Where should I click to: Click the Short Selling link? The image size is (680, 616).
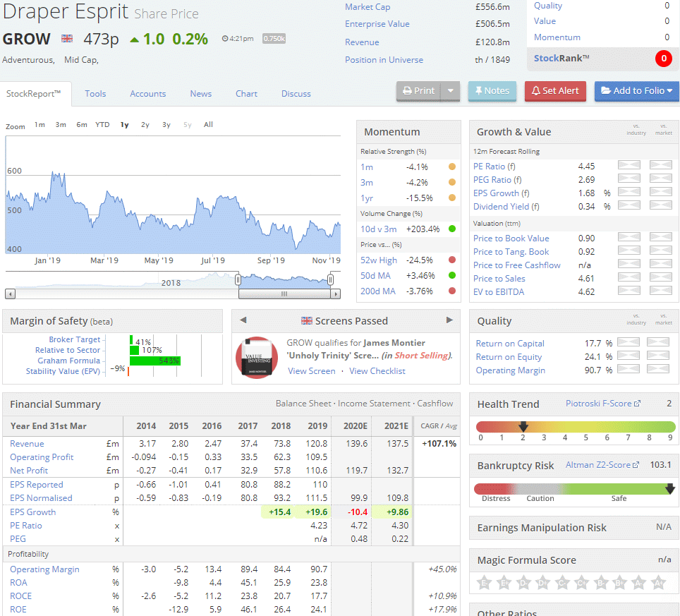[x=422, y=356]
